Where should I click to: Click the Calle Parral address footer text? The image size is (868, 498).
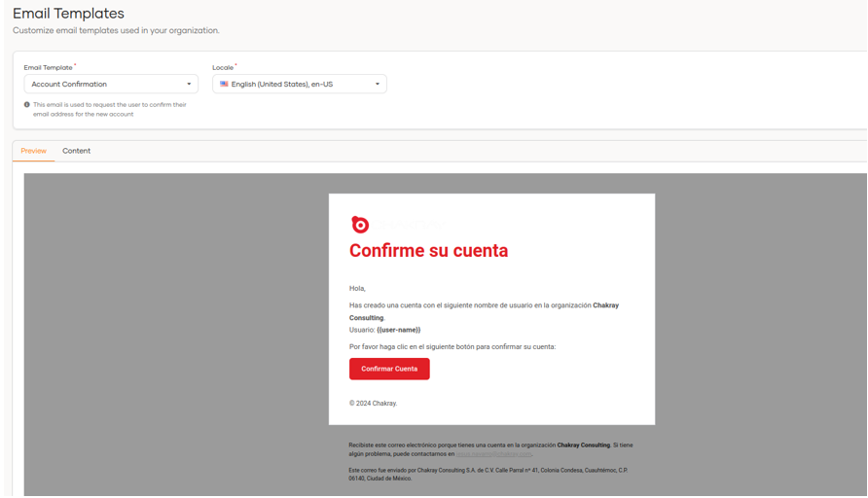488,475
